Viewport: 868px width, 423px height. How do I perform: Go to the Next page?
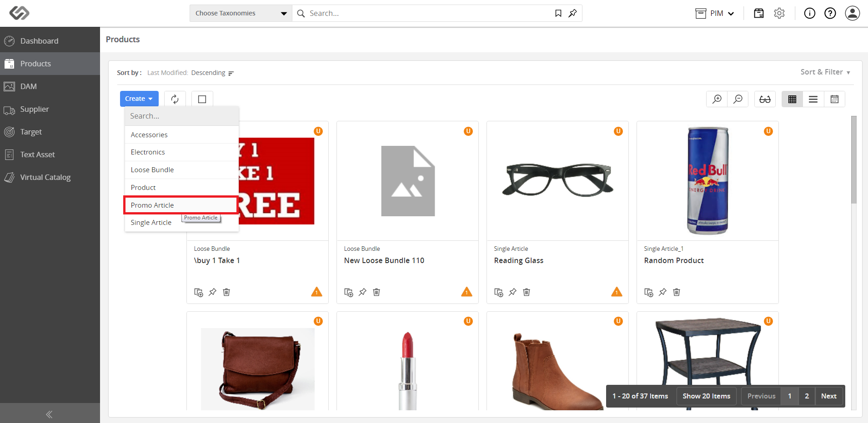pos(829,396)
